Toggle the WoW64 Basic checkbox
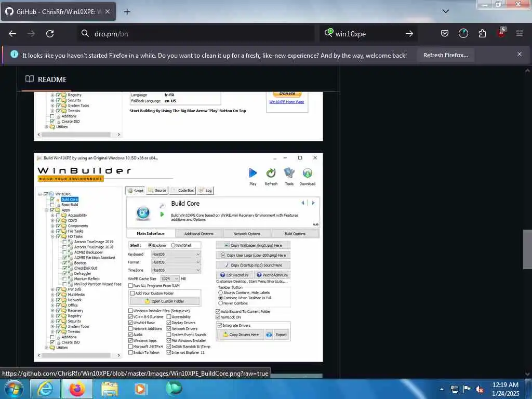 (130, 323)
